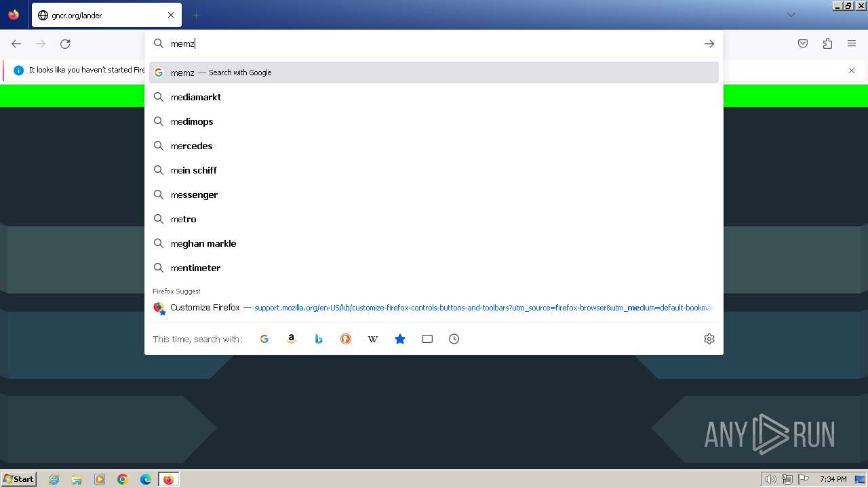Open the Save to Pocket icon
The height and width of the screenshot is (488, 868).
803,43
